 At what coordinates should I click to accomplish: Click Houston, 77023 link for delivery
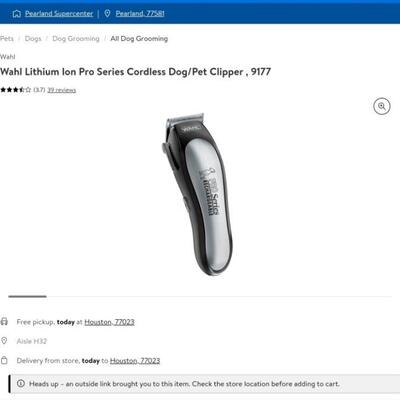point(135,361)
